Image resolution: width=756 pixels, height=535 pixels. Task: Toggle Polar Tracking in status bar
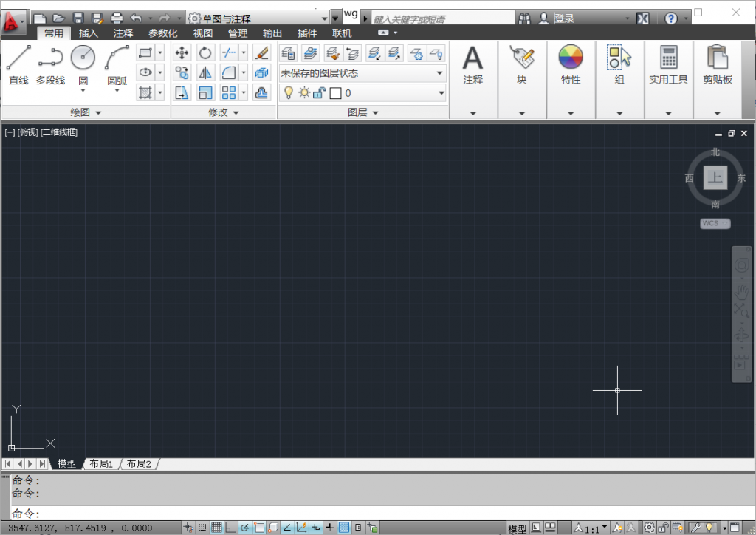click(245, 528)
